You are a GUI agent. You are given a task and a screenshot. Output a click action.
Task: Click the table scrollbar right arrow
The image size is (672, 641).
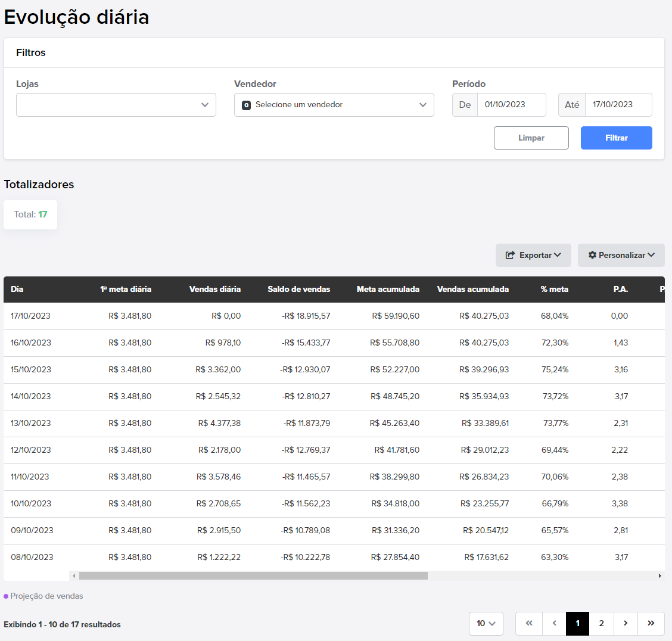pos(660,576)
